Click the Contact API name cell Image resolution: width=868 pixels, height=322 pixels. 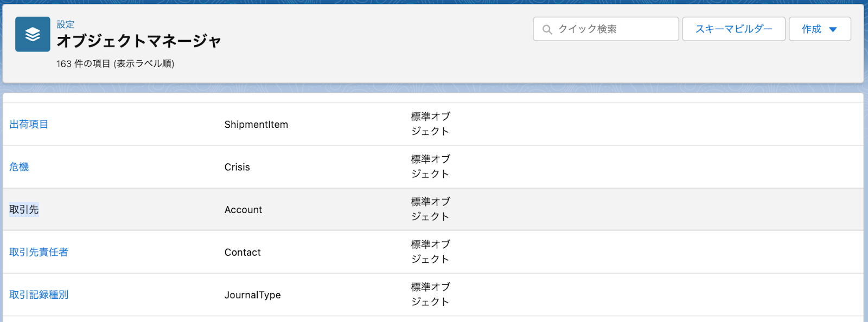point(242,253)
